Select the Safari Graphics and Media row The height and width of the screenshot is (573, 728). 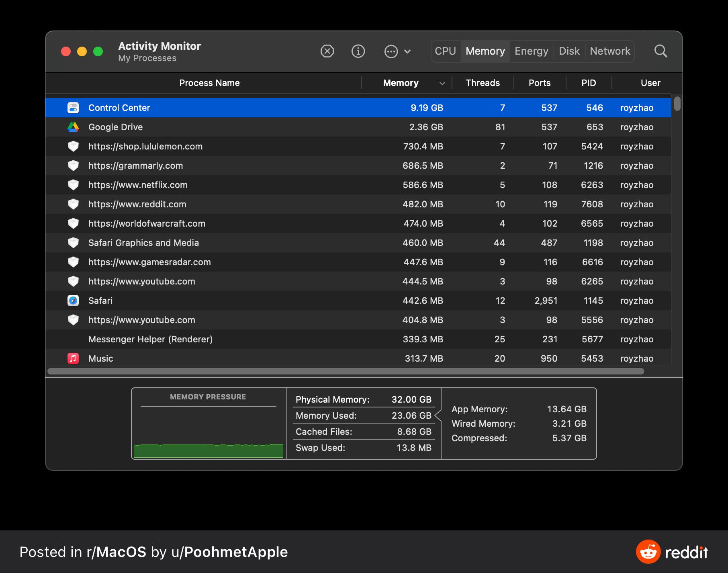coord(358,243)
